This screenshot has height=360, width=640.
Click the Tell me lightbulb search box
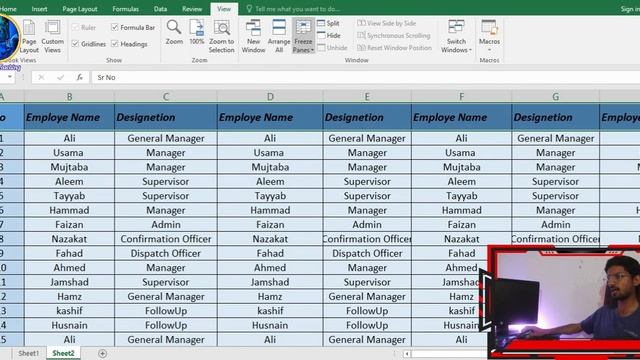point(294,9)
